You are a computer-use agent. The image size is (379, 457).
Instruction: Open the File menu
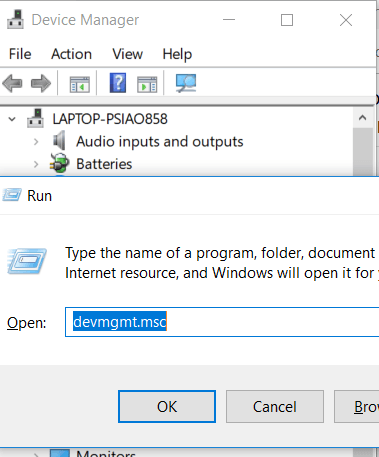[x=20, y=54]
